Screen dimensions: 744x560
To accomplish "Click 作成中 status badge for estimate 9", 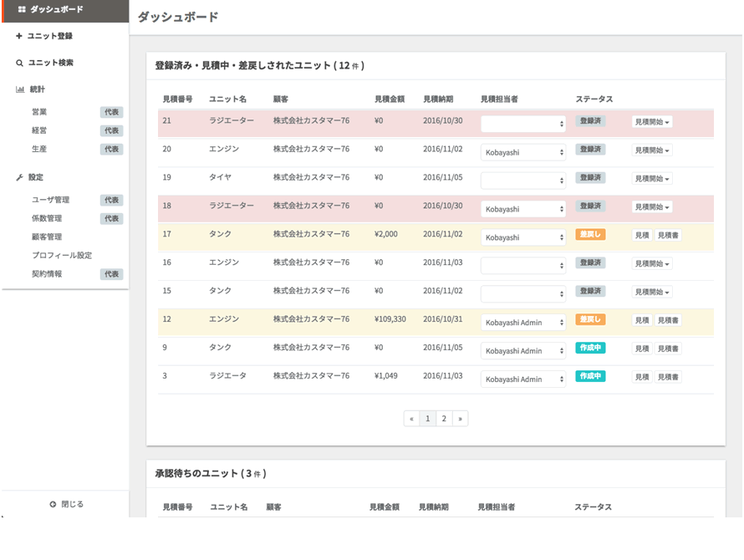I will pos(590,348).
